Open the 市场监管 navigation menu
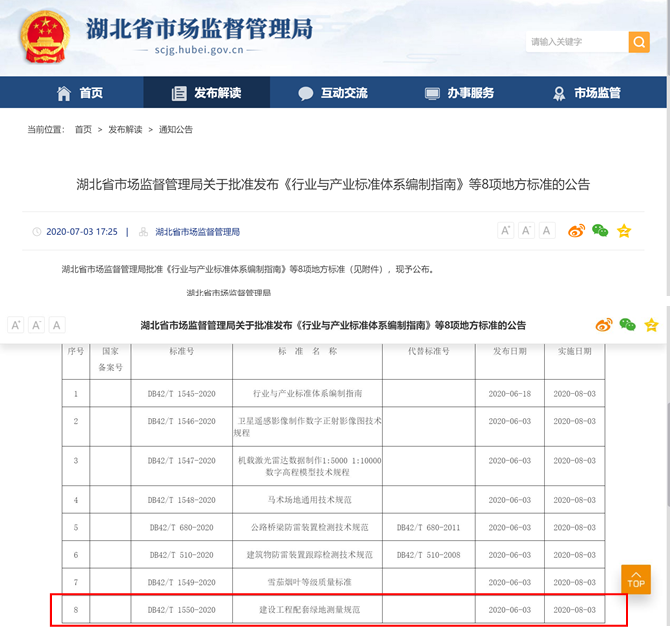The height and width of the screenshot is (631, 670). (586, 93)
